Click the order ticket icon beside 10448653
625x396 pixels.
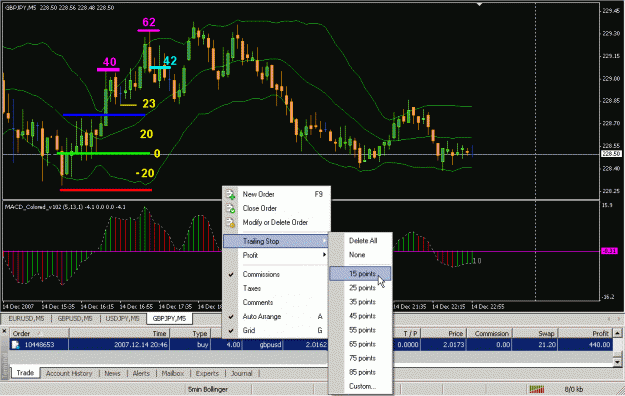click(16, 345)
